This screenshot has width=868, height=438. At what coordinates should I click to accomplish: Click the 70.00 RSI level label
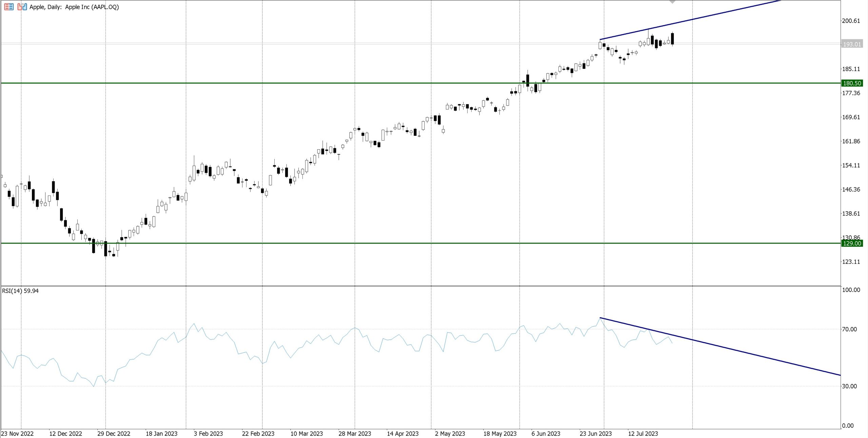pyautogui.click(x=849, y=329)
